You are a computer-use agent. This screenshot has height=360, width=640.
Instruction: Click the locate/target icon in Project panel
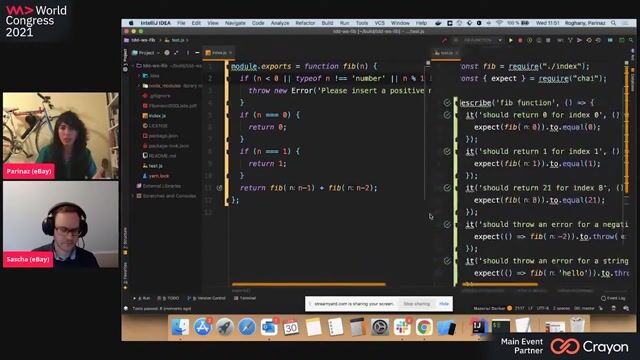tap(167, 53)
